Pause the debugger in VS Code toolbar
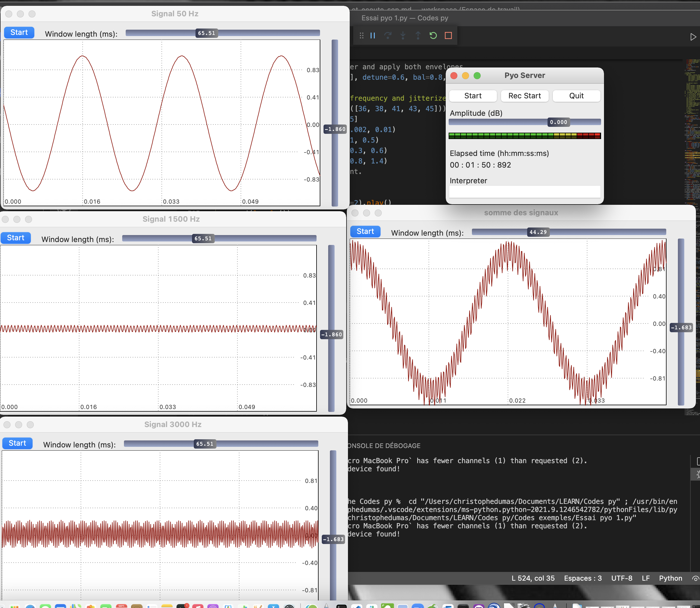The height and width of the screenshot is (608, 700). (373, 35)
